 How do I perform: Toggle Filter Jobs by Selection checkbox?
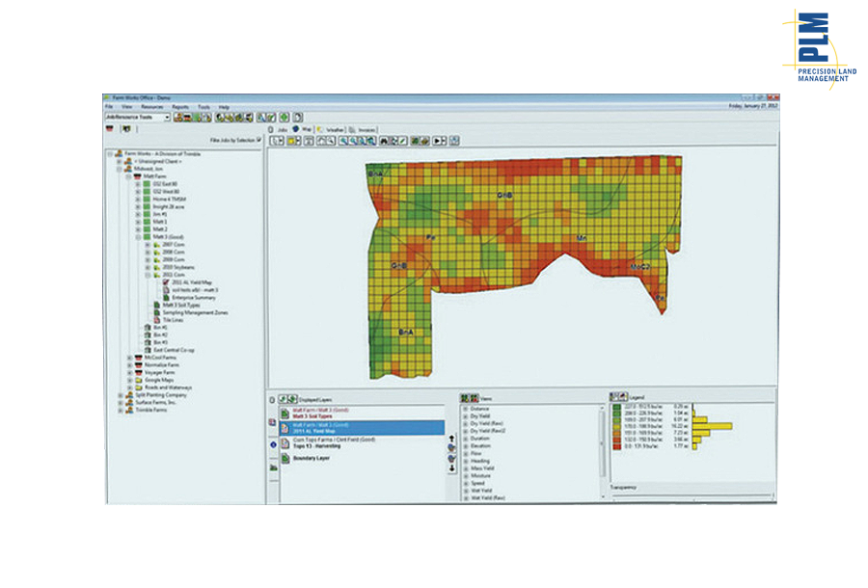259,140
